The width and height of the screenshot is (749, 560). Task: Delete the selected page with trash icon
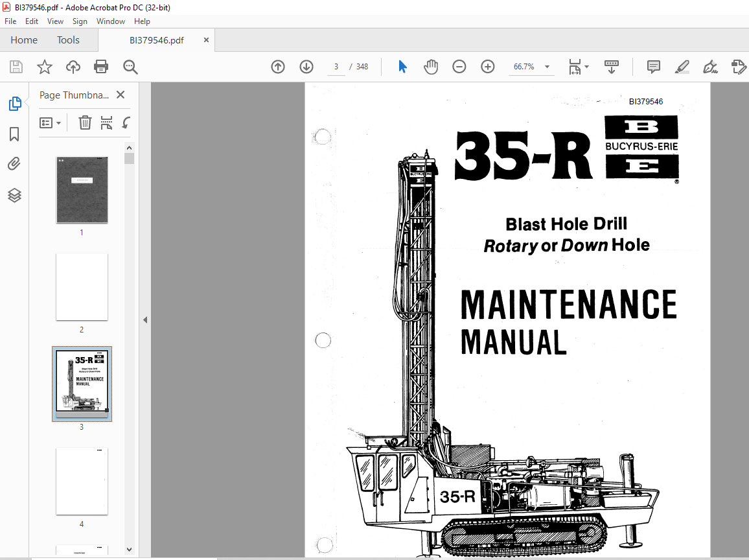(85, 122)
